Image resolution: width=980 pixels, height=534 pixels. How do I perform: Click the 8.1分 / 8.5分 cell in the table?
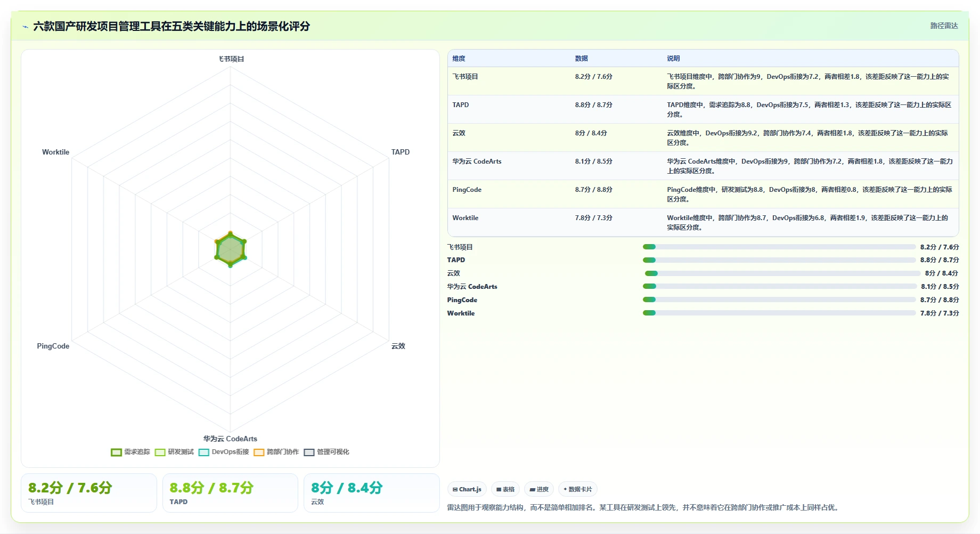tap(616, 166)
